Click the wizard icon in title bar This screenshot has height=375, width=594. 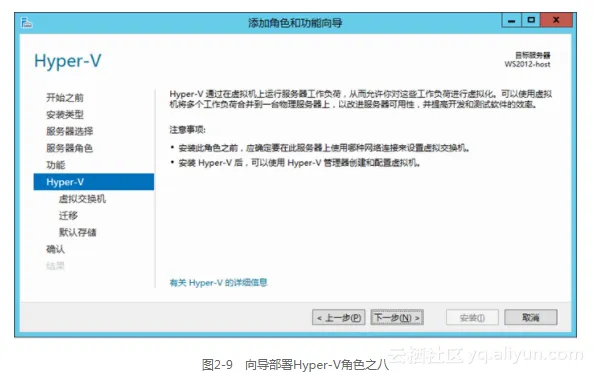pyautogui.click(x=27, y=23)
